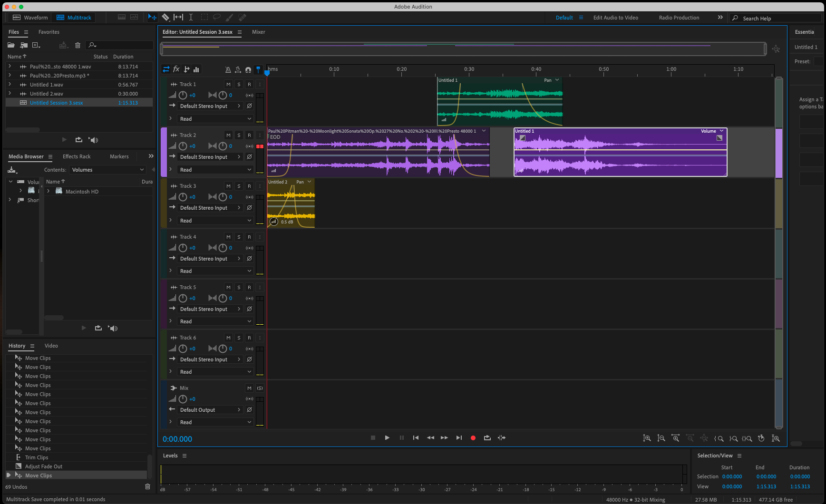Select the Razor tool in toolbar
The image size is (826, 504).
(x=165, y=18)
